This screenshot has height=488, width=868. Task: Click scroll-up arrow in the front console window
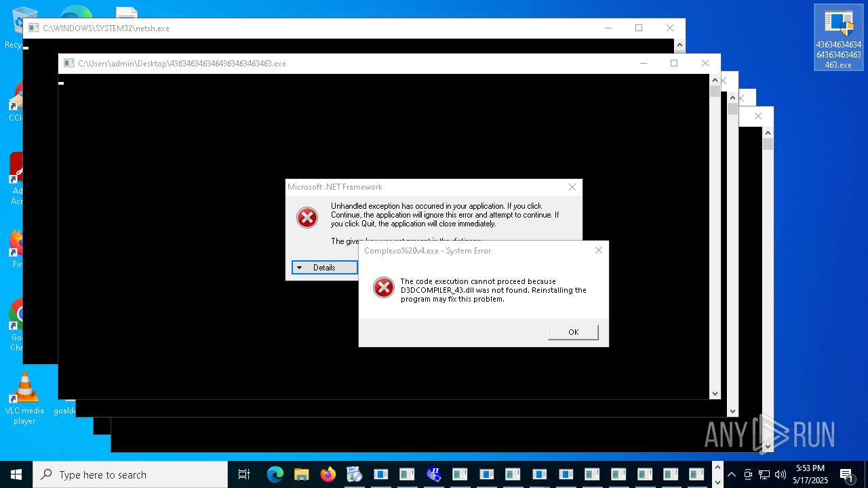(715, 80)
